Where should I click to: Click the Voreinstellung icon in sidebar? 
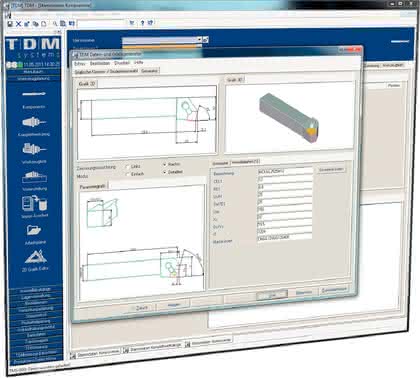pyautogui.click(x=34, y=176)
